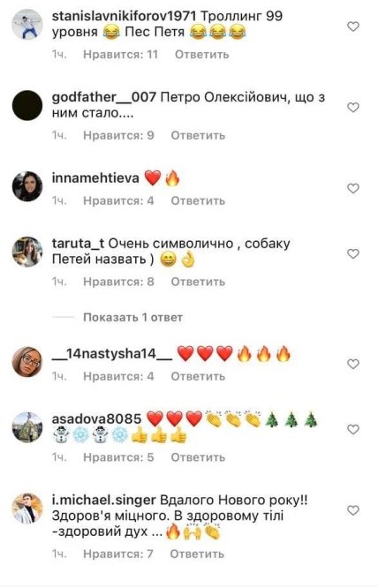Open username link taruta_t
Viewport: 378px width, 588px height.
(x=78, y=244)
